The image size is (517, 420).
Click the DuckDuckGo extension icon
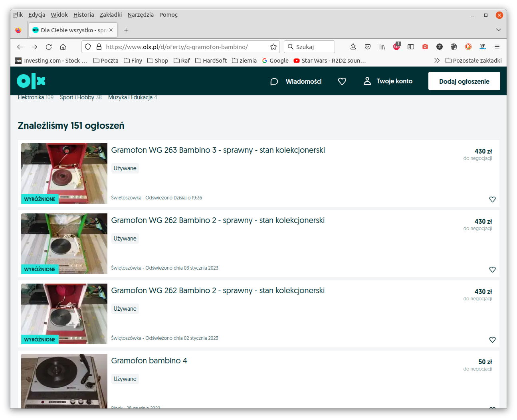[x=468, y=47]
